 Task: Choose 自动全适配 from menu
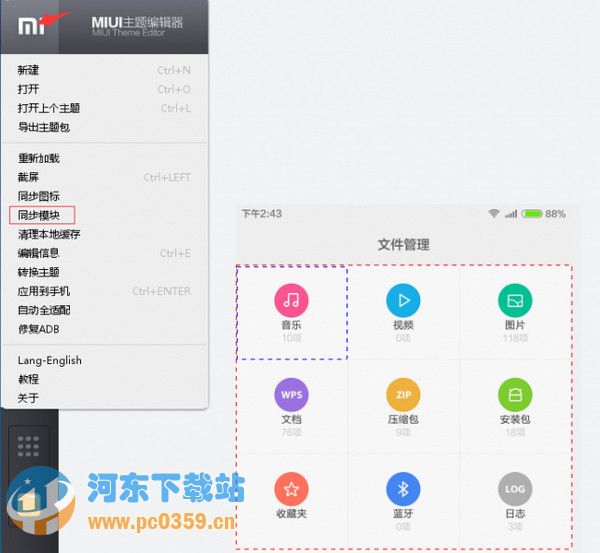[104, 310]
